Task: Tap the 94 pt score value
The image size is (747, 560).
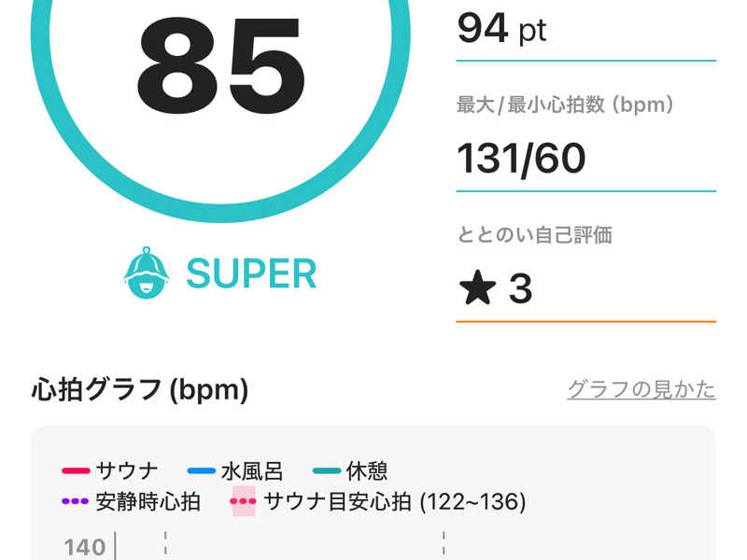Action: [x=501, y=30]
